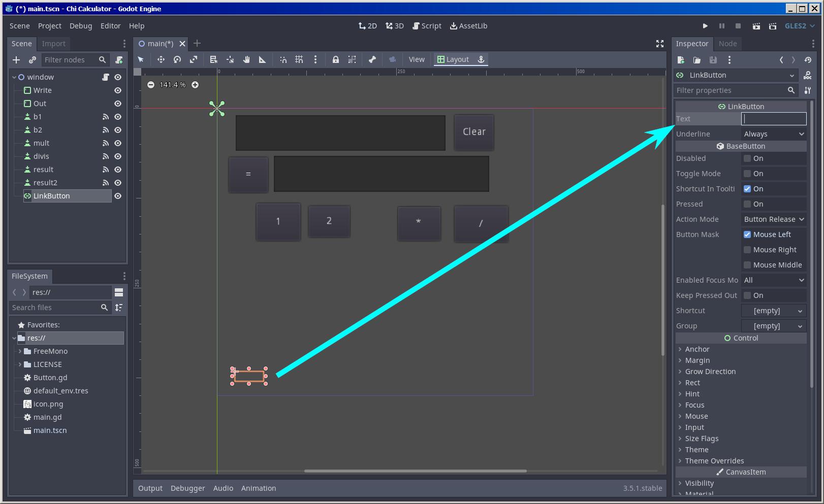824x504 pixels.
Task: Click the Play project icon
Action: [705, 26]
